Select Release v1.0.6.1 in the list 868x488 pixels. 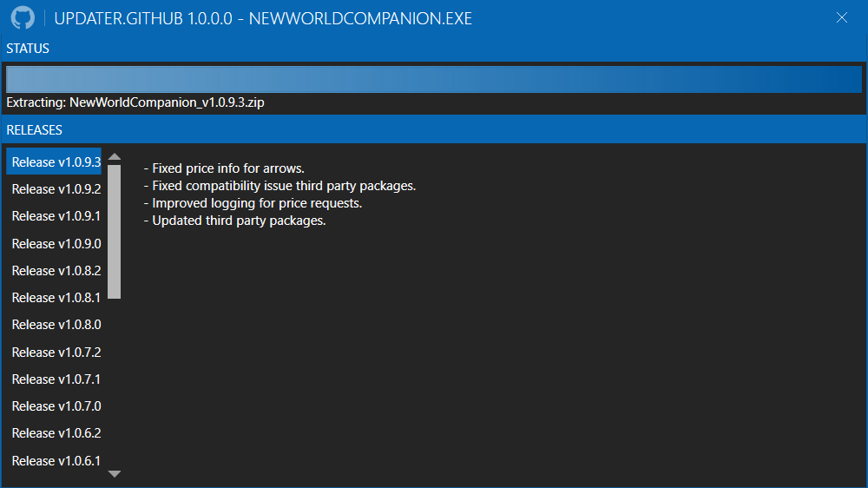pos(54,460)
